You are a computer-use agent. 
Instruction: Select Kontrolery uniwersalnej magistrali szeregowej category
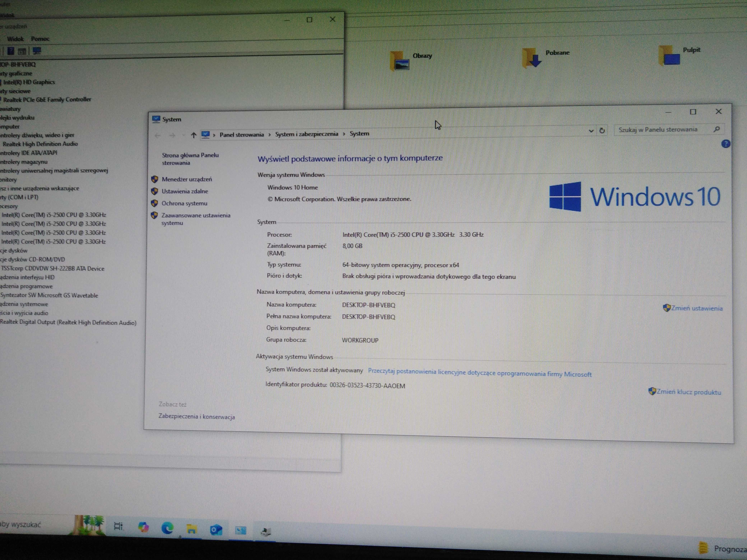[x=54, y=171]
